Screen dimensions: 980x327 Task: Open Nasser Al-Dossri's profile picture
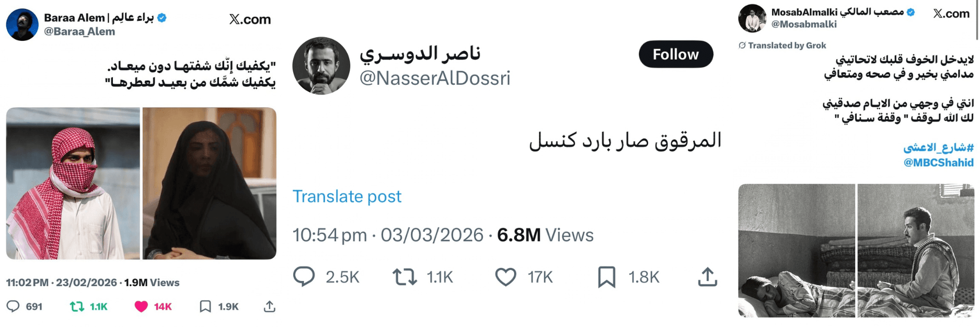coord(322,65)
